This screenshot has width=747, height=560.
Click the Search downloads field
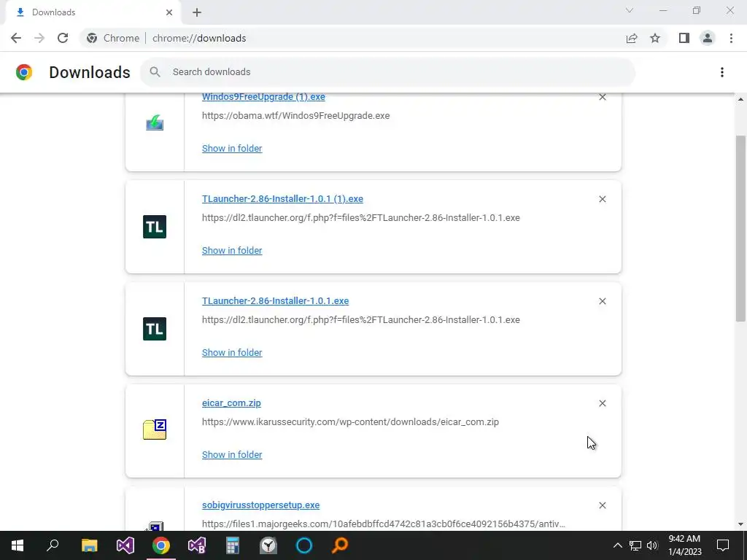388,72
